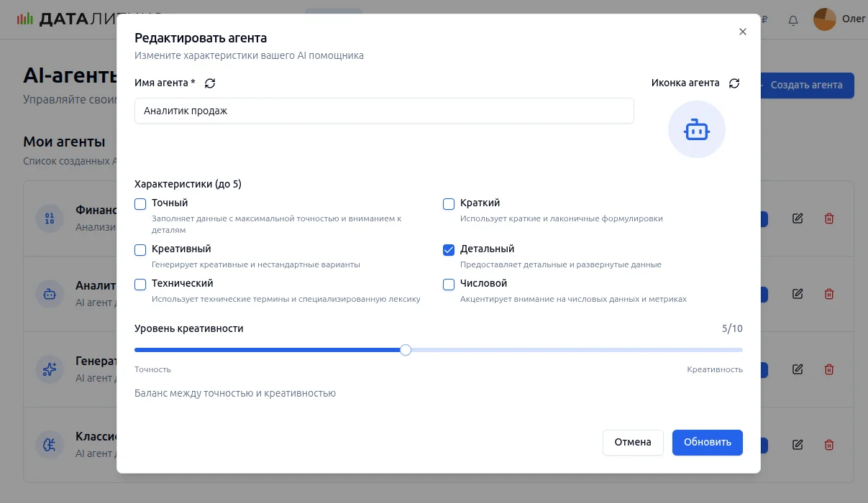The image size is (868, 503).
Task: Click the robot agent icon avatar
Action: [x=696, y=130]
